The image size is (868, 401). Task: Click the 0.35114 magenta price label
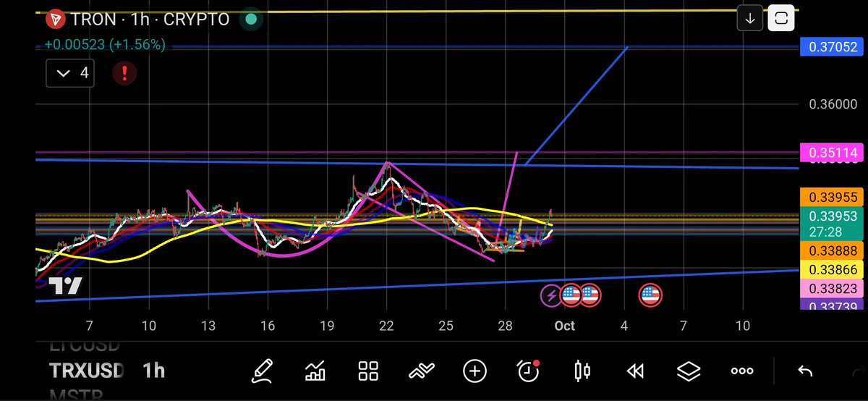(x=833, y=153)
